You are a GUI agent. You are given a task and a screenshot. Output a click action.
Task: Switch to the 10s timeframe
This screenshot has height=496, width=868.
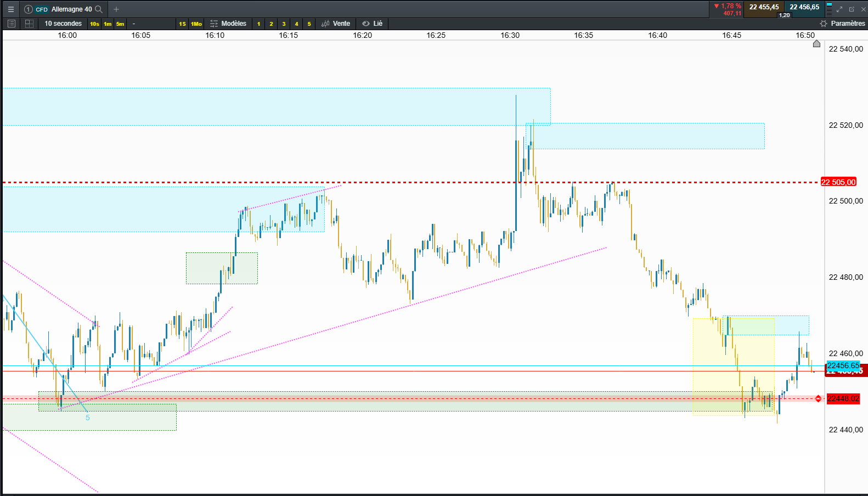tap(94, 24)
